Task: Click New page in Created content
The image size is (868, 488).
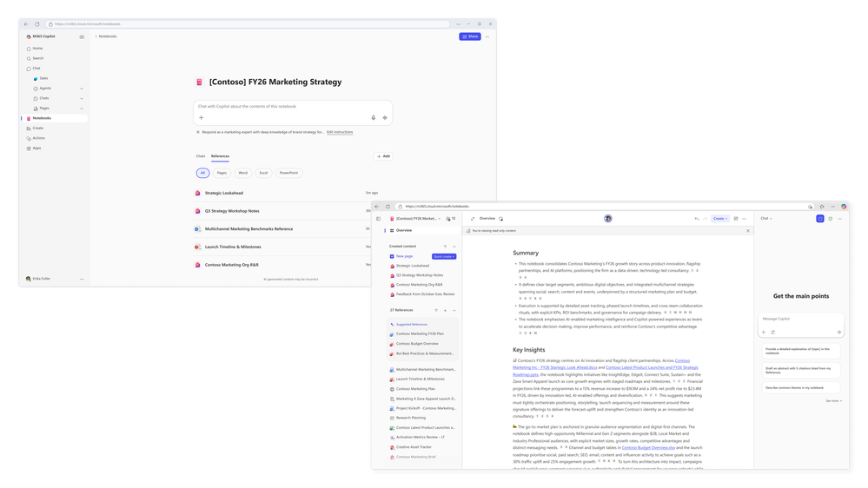Action: click(404, 256)
